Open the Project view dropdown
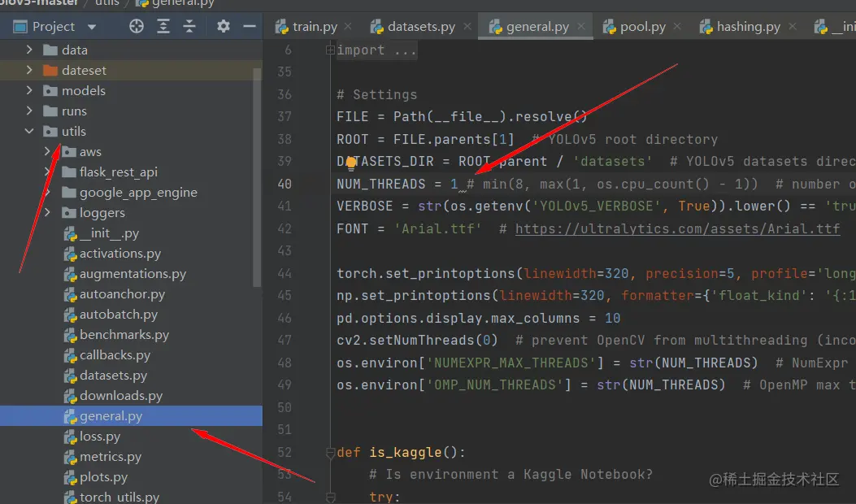The image size is (856, 504). point(92,27)
